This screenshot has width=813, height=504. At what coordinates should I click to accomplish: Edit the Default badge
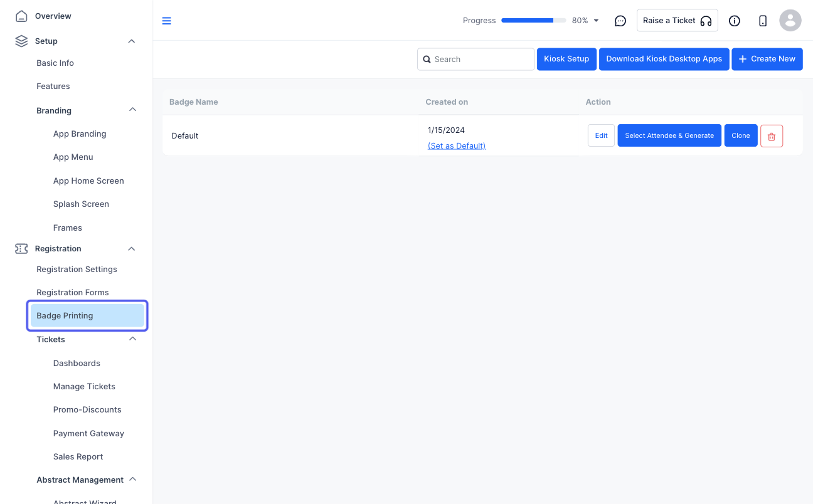tap(601, 135)
